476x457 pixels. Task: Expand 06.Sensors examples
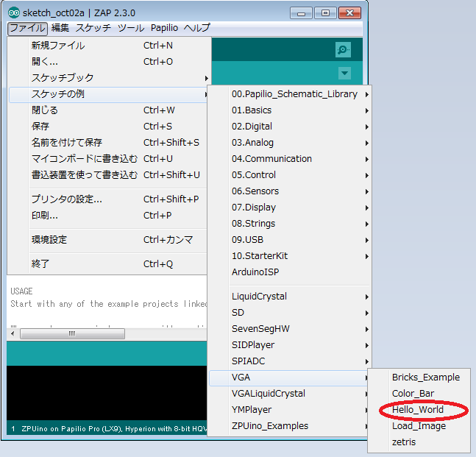[x=290, y=191]
